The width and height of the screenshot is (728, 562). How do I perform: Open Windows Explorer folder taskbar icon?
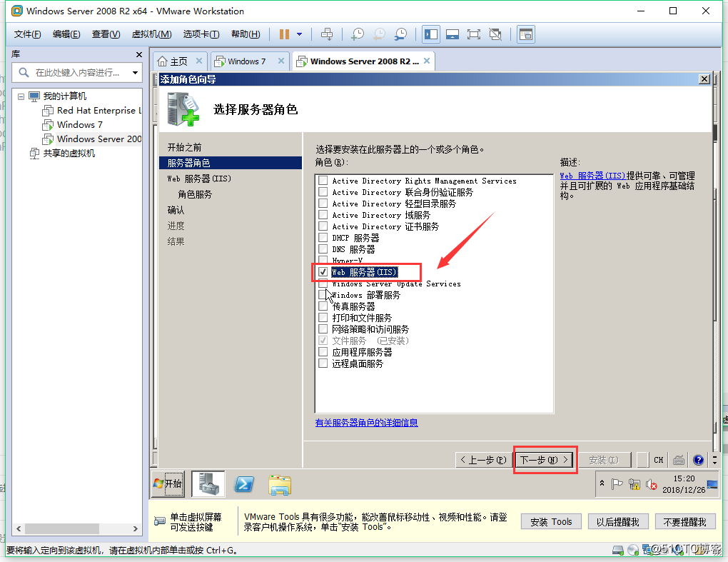coord(280,484)
